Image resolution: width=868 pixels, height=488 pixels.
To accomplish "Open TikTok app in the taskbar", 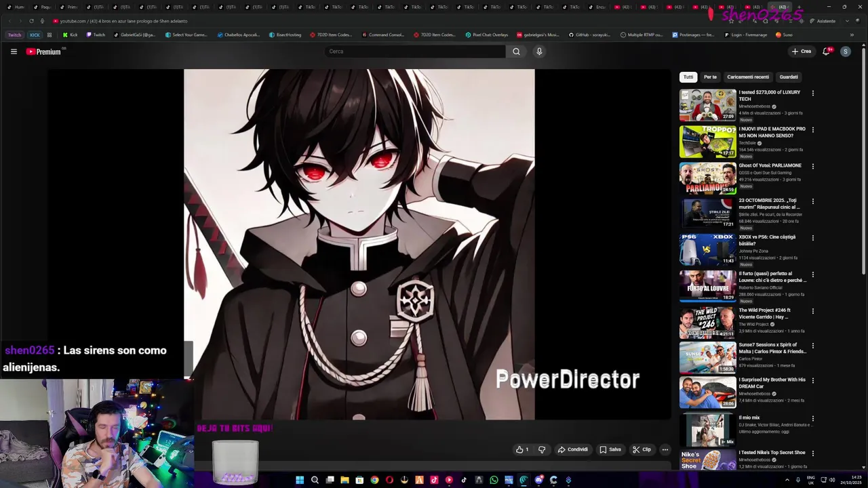I will 464,480.
